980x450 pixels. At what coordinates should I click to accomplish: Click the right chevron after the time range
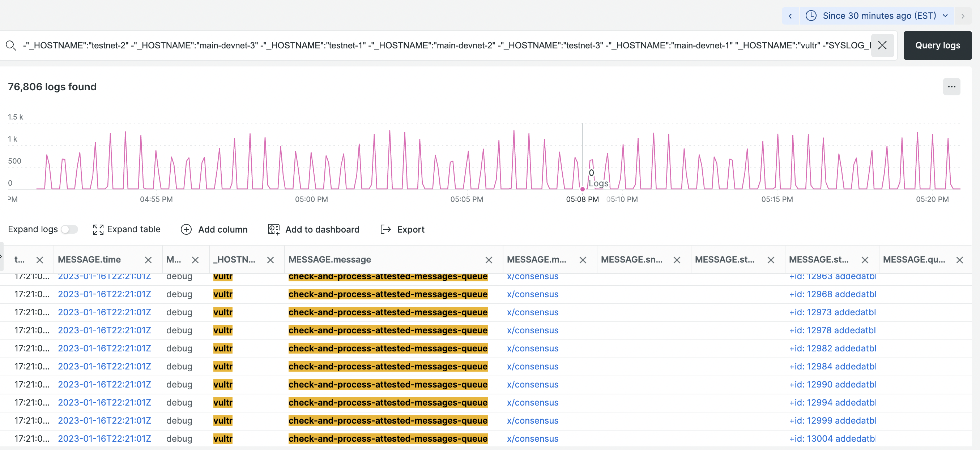[x=964, y=16]
